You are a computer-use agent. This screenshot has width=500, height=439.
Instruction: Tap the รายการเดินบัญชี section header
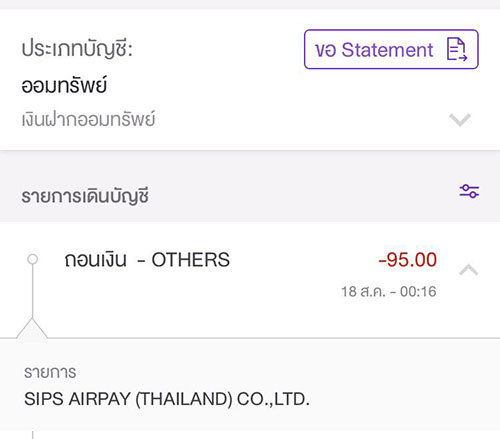[85, 196]
